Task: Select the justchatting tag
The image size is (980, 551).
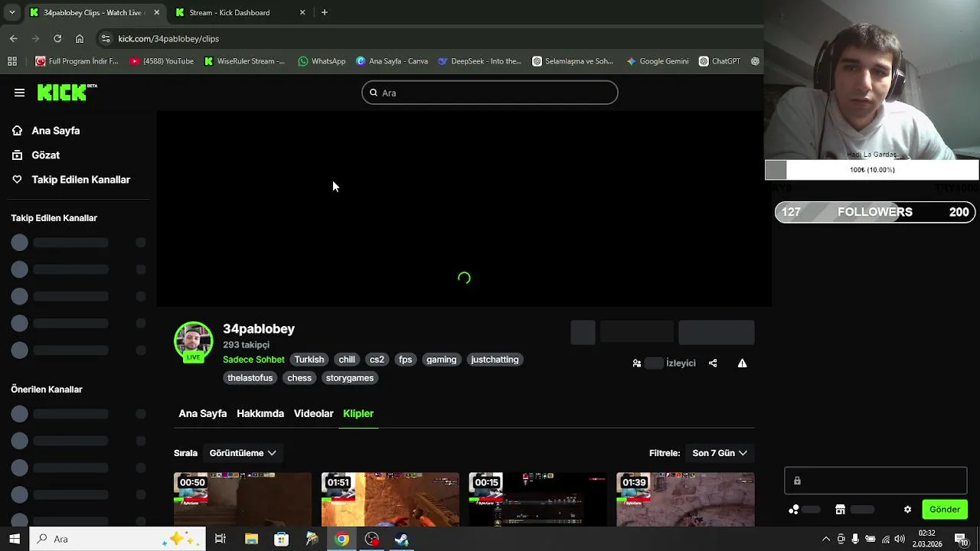Action: click(495, 360)
